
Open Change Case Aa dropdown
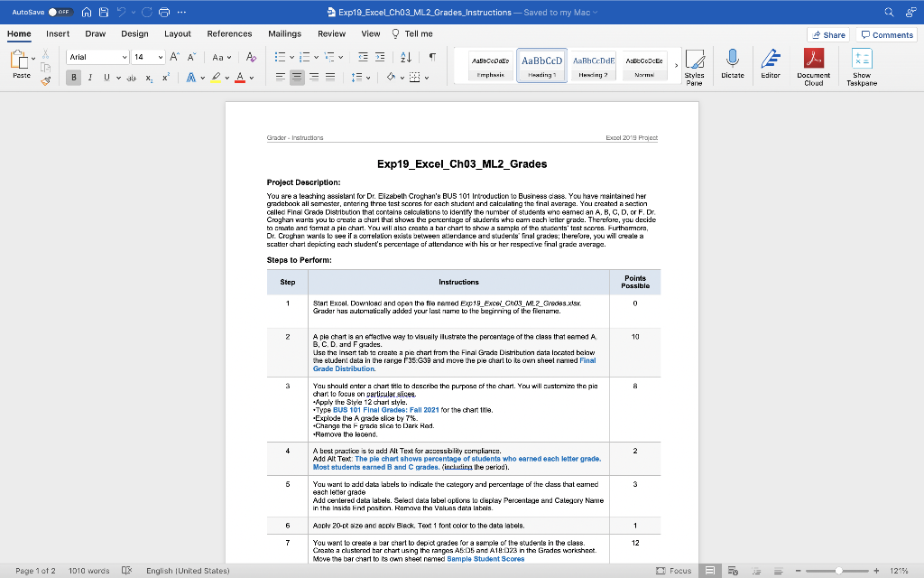coord(222,57)
